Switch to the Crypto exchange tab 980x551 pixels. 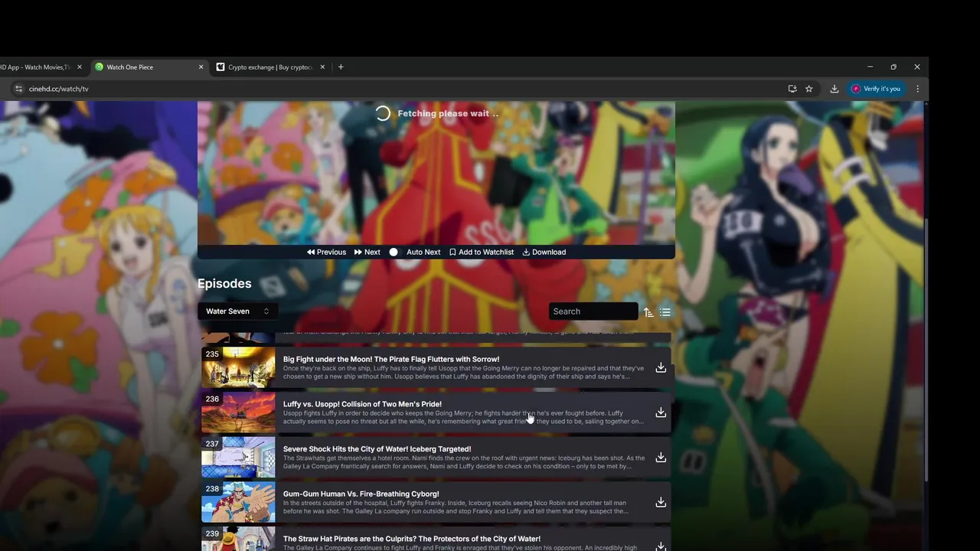[271, 67]
